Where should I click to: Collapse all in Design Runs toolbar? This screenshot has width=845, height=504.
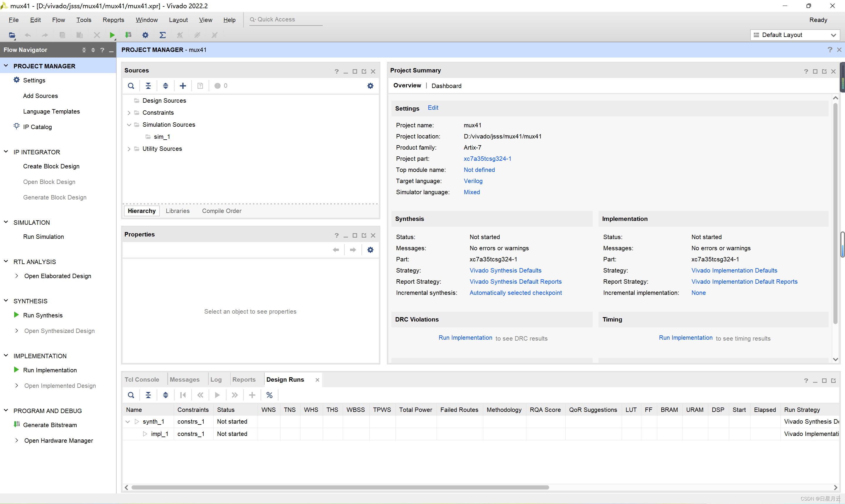click(x=148, y=395)
